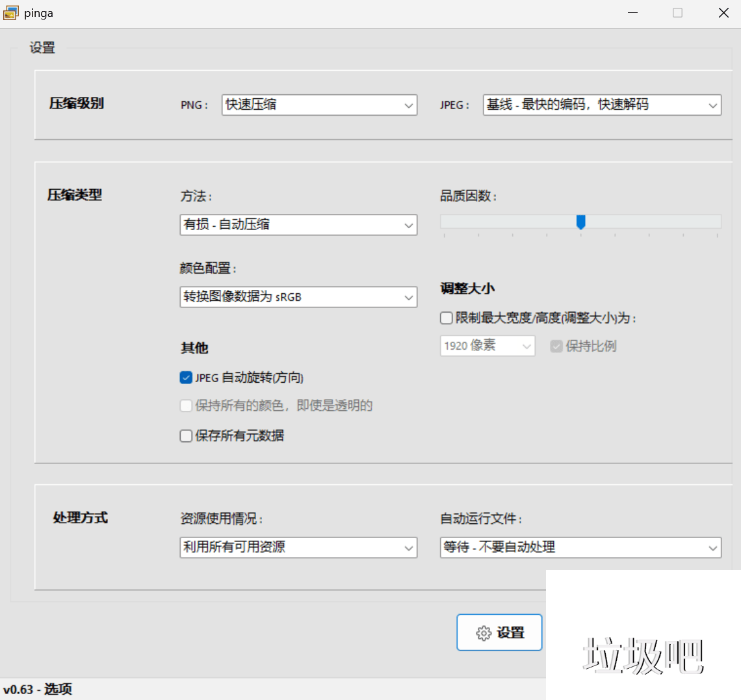This screenshot has width=741, height=700.
Task: Open the 颜色配置 color profile dropdown
Action: click(x=298, y=297)
